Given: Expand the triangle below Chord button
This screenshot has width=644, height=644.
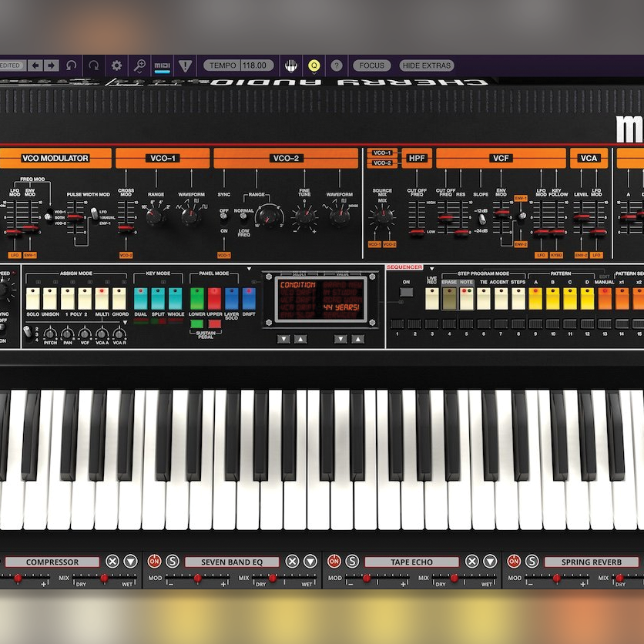Looking at the screenshot, I should [x=125, y=323].
